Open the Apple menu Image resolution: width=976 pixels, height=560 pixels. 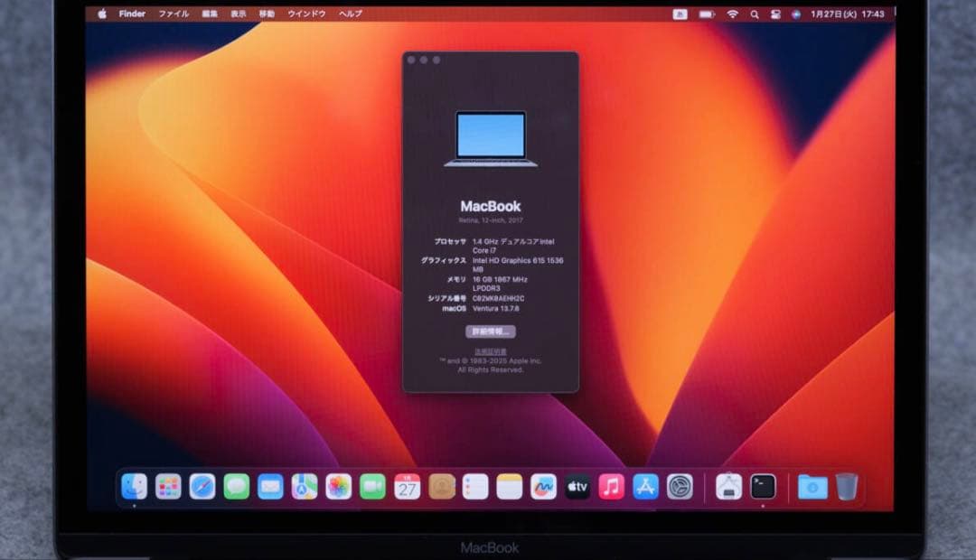101,14
